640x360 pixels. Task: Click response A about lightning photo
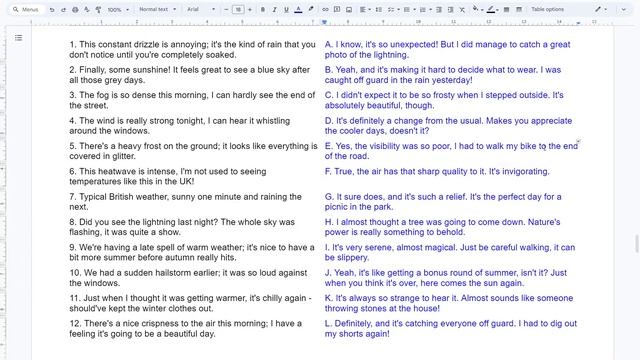click(x=447, y=49)
